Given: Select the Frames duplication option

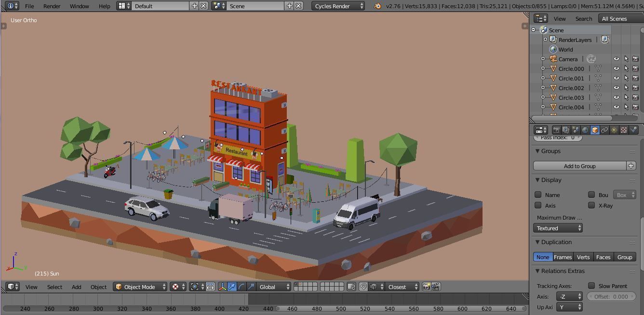Looking at the screenshot, I should coord(563,257).
